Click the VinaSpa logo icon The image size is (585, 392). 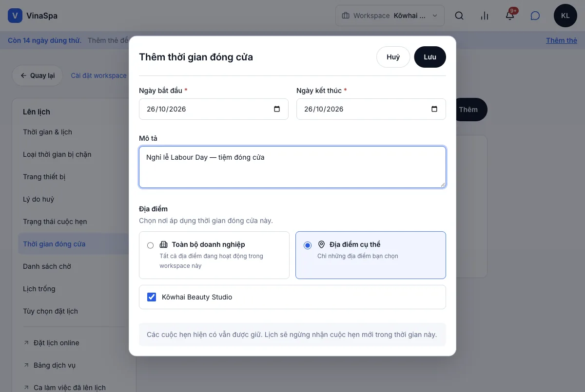(x=15, y=16)
